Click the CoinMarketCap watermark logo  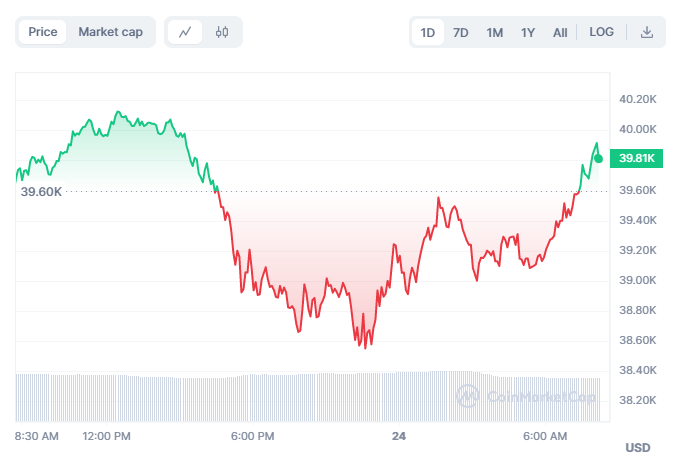click(x=466, y=396)
